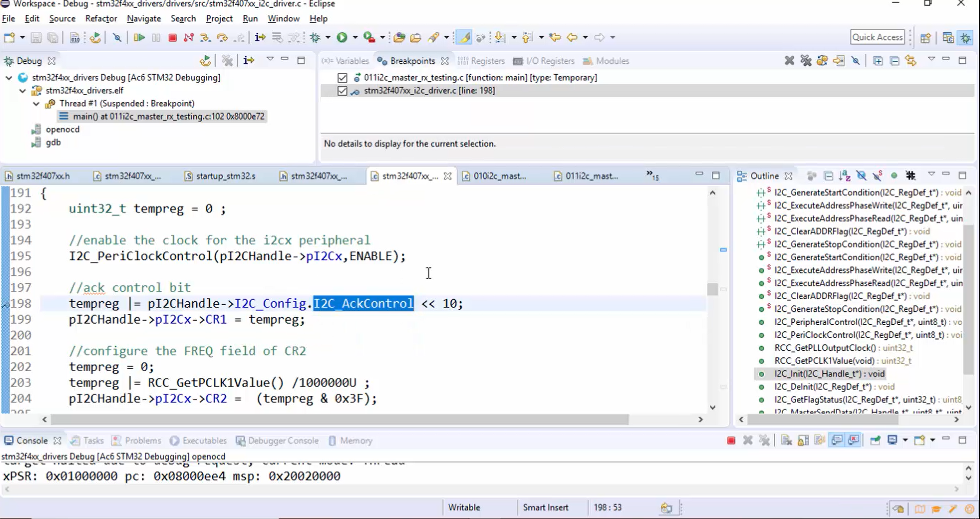Click the Back navigation arrow
The width and height of the screenshot is (980, 519).
572,37
